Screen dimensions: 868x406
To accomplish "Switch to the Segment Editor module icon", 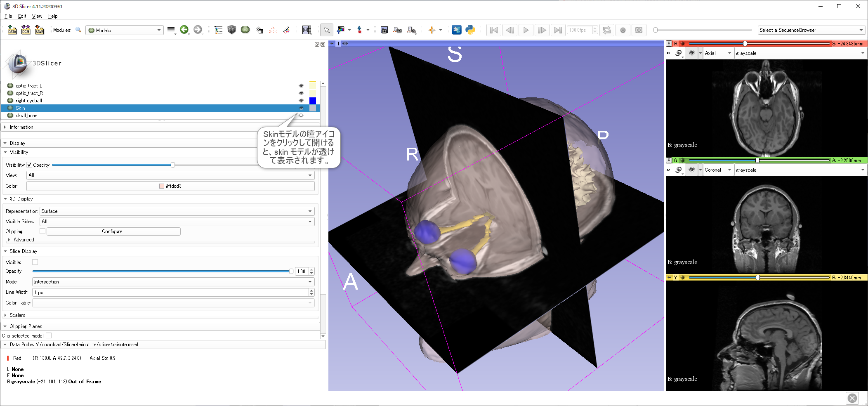I will click(286, 30).
